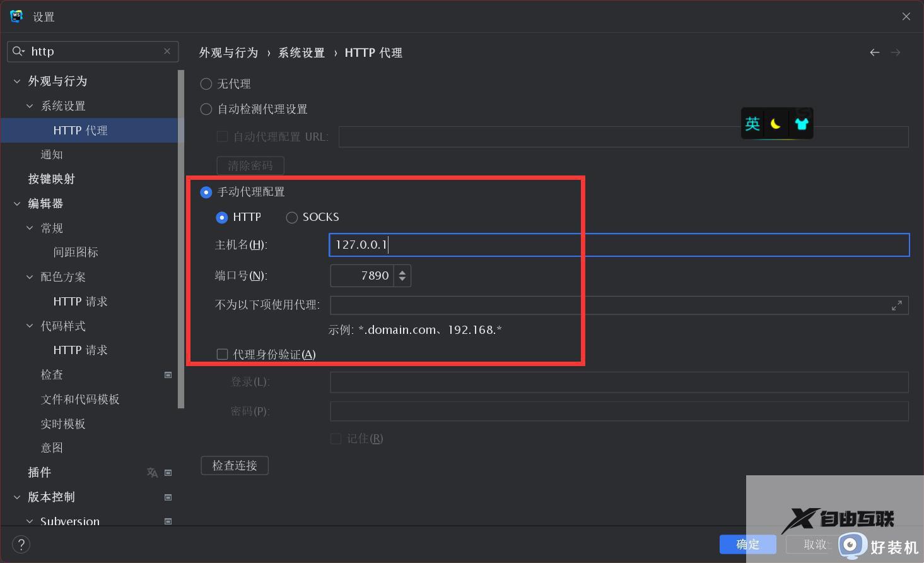Collapse the 配色方案 subsection
This screenshot has width=924, height=563.
click(29, 276)
